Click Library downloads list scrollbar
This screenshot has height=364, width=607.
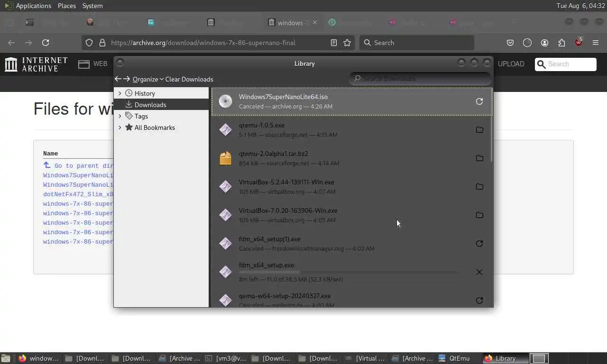[491, 139]
